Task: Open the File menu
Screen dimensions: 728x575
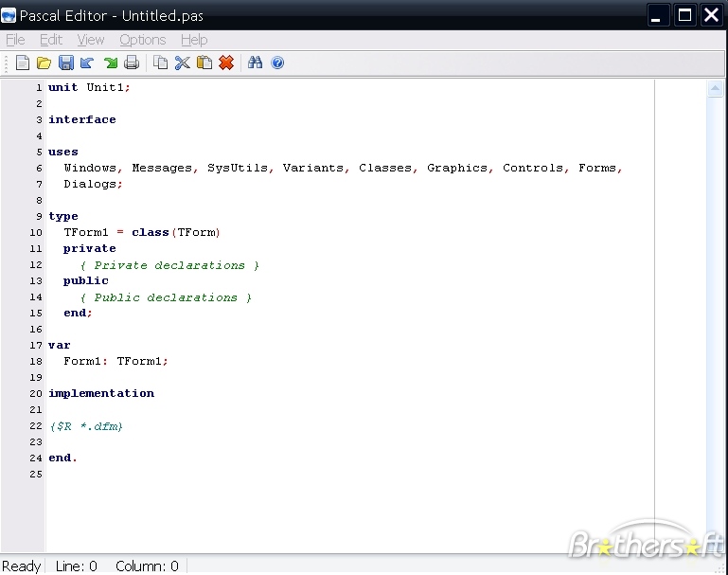Action: [15, 40]
